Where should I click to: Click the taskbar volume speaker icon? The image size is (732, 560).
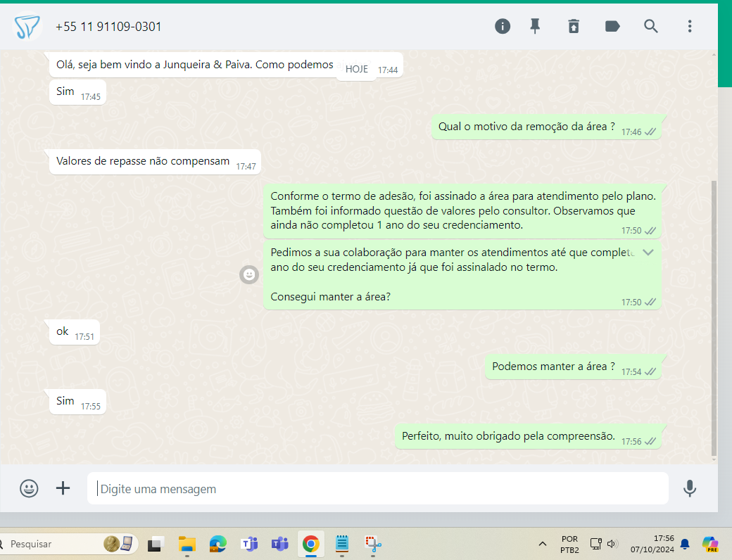[x=612, y=544]
